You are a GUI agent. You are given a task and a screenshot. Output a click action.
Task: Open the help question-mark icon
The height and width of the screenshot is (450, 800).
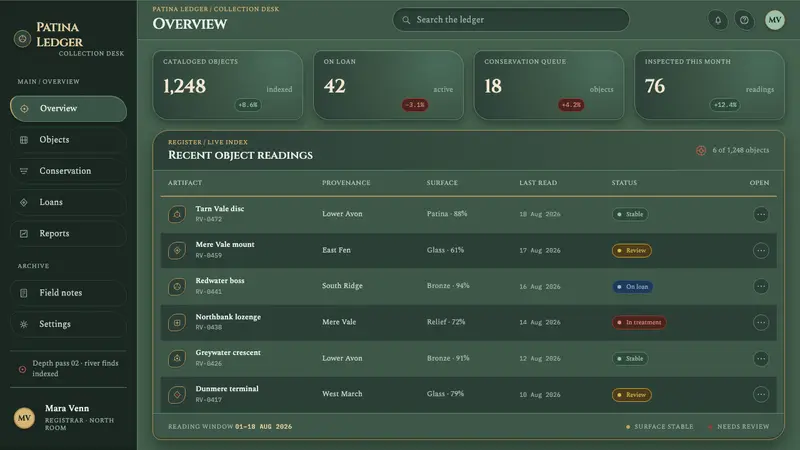[x=744, y=20]
